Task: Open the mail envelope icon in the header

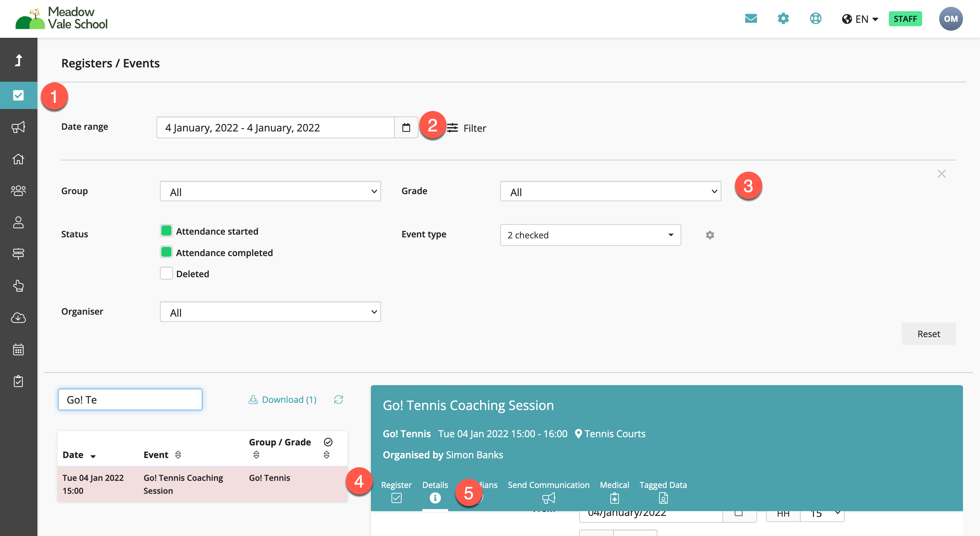Action: tap(751, 19)
